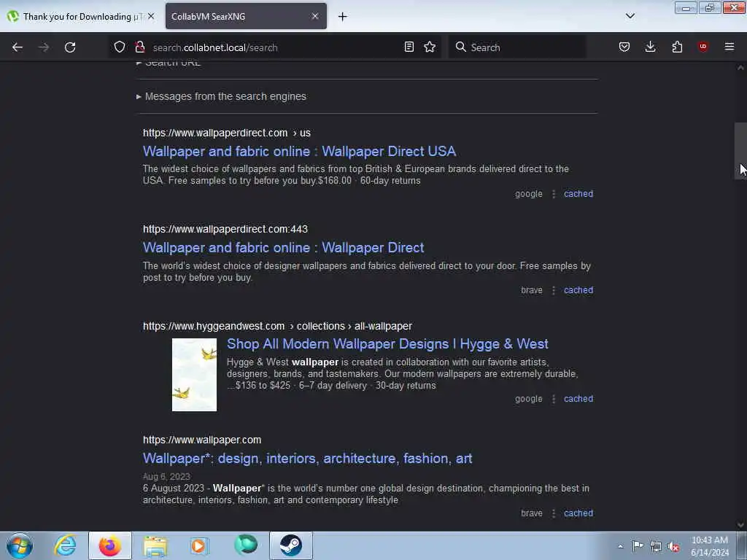Open cached link for wallpaper.com result
The image size is (747, 560).
(x=578, y=513)
